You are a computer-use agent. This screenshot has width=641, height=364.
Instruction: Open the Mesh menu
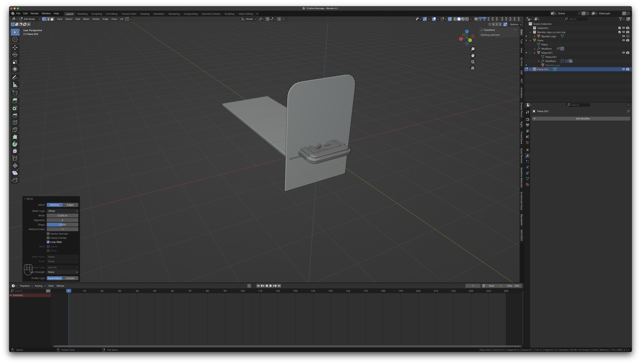[86, 19]
